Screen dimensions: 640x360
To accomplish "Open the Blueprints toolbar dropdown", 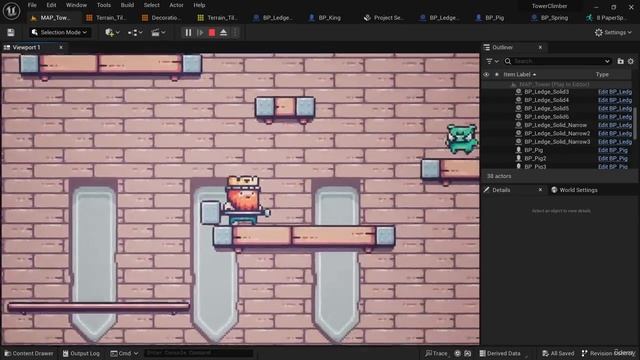I will [x=135, y=33].
